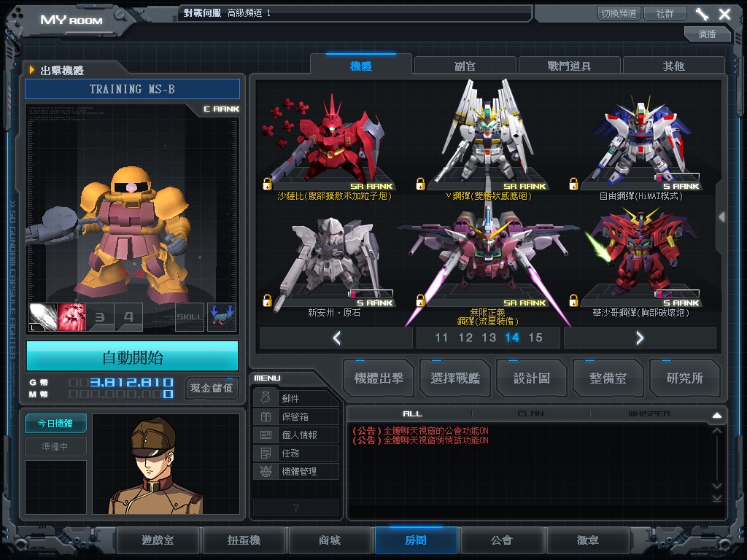Viewport: 747px width, 560px height.
Task: Click the lock icon on 新安洲·原石 unit
Action: pyautogui.click(x=267, y=300)
